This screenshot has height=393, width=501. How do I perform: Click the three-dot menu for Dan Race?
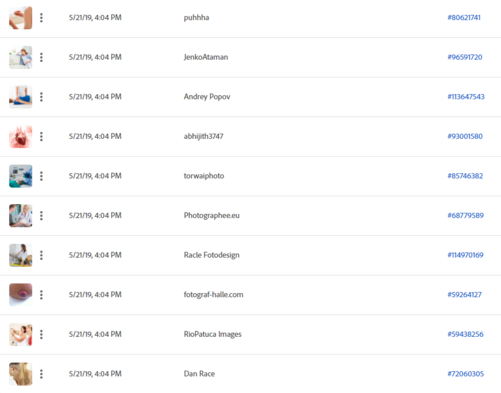(41, 374)
